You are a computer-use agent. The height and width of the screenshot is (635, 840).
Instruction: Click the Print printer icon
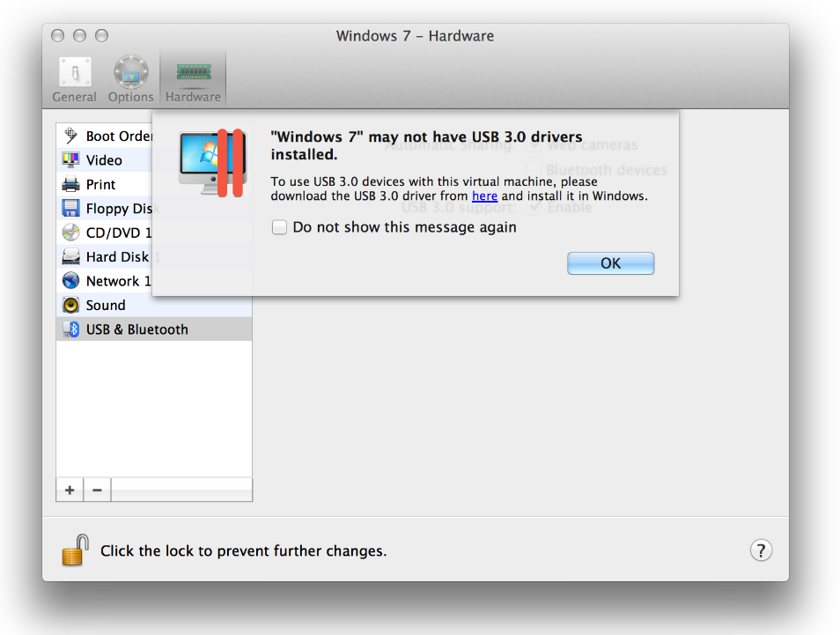coord(70,184)
